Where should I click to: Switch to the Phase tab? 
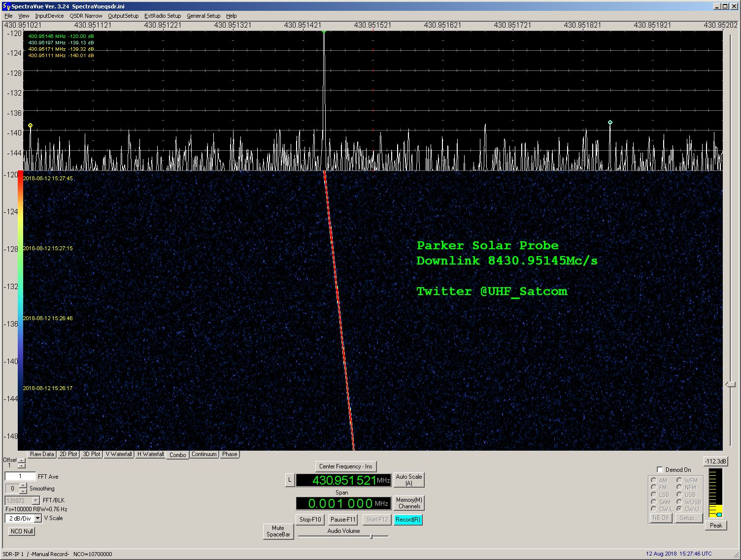[x=230, y=454]
